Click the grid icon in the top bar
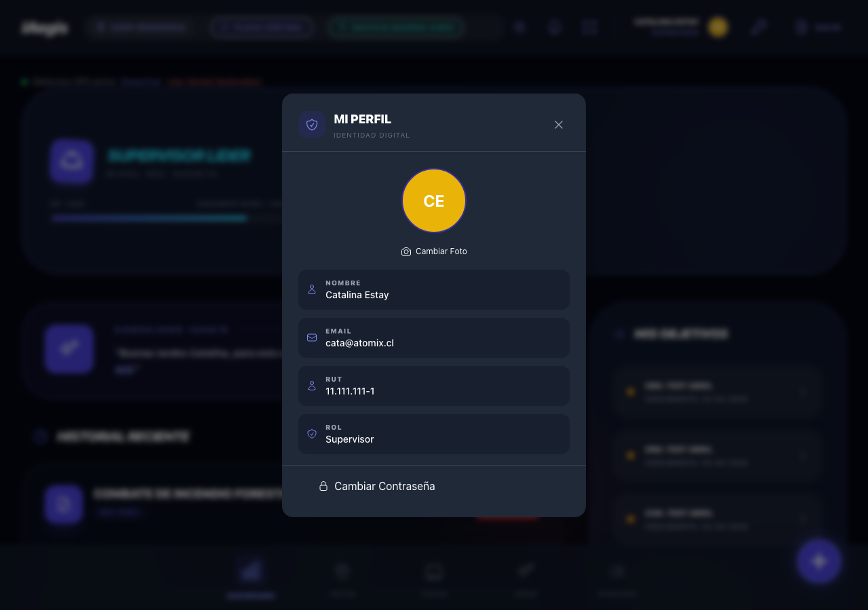Viewport: 868px width, 610px height. pyautogui.click(x=589, y=27)
